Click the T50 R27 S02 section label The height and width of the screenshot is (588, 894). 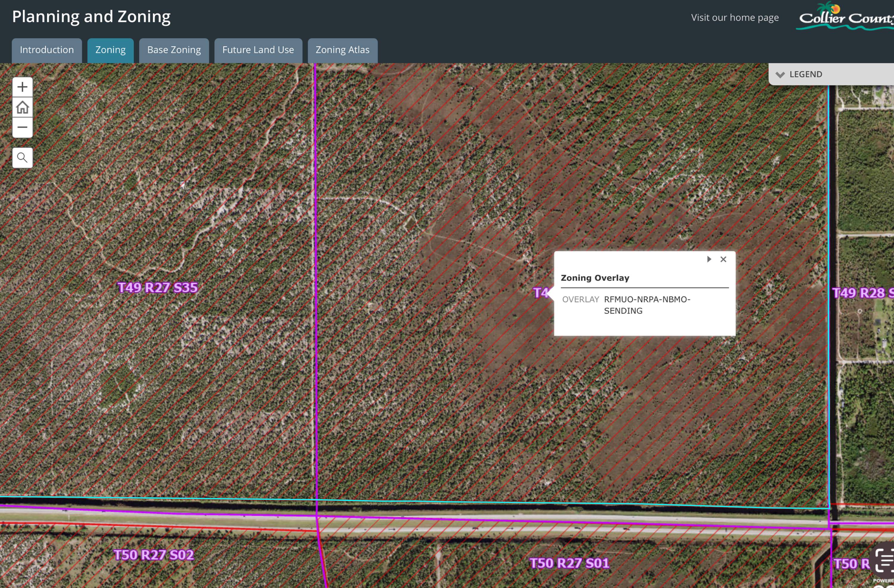tap(154, 555)
